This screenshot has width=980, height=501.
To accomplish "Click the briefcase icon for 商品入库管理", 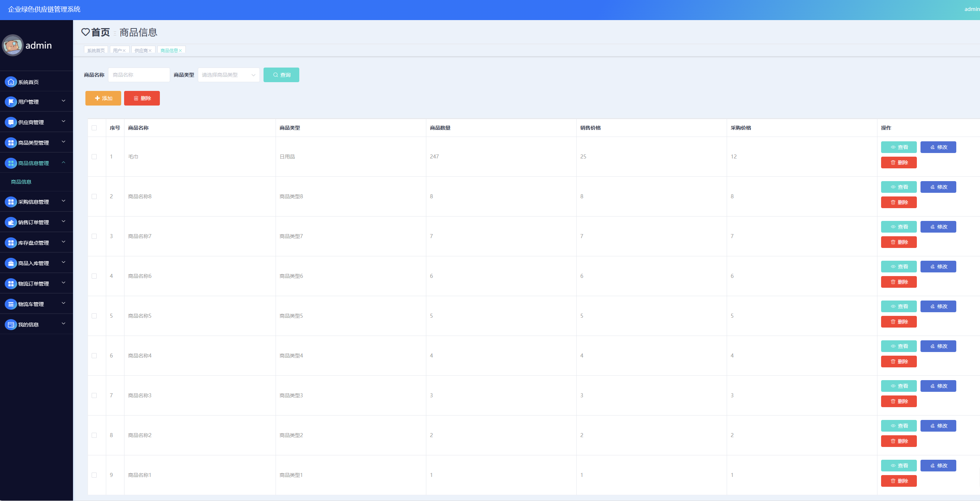I will [x=11, y=263].
